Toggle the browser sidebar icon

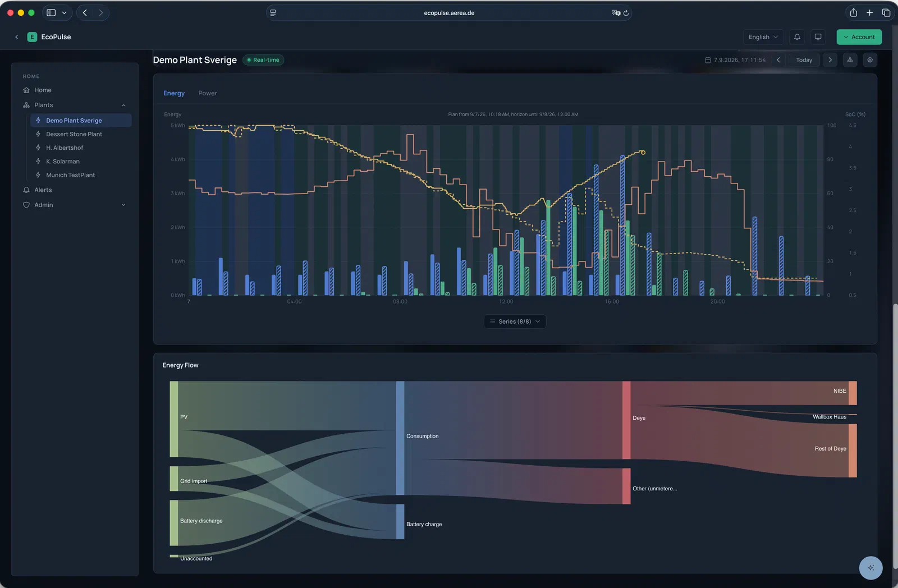click(x=51, y=12)
